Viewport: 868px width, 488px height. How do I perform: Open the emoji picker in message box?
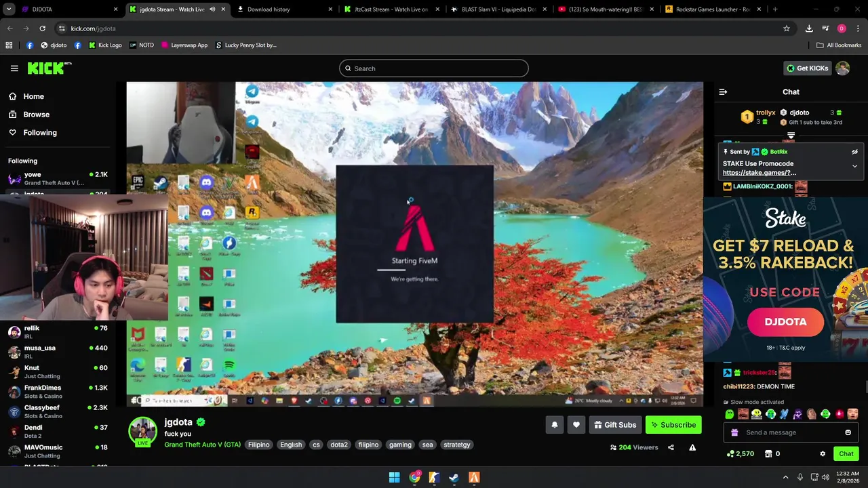[x=848, y=432]
